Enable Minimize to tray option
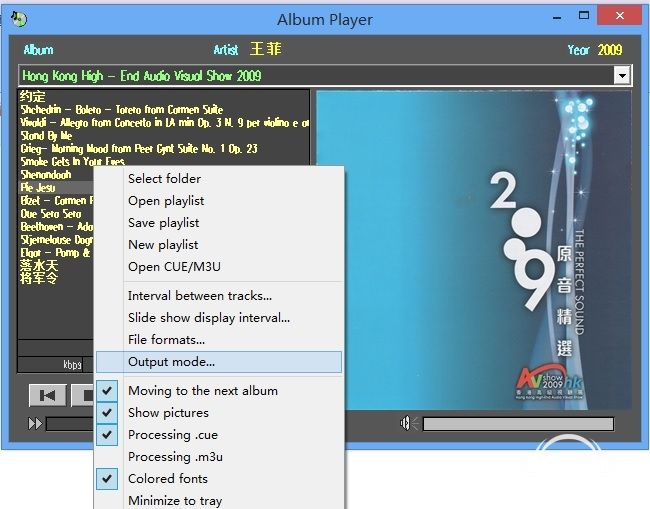The image size is (650, 509). (219, 500)
